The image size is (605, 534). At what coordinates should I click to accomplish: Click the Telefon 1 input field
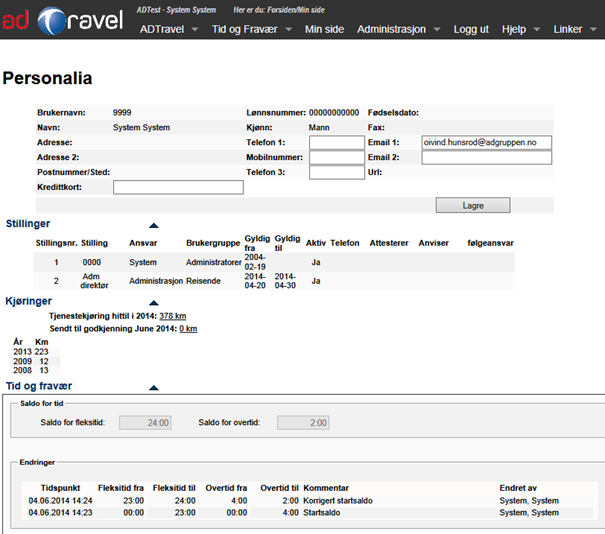[337, 143]
